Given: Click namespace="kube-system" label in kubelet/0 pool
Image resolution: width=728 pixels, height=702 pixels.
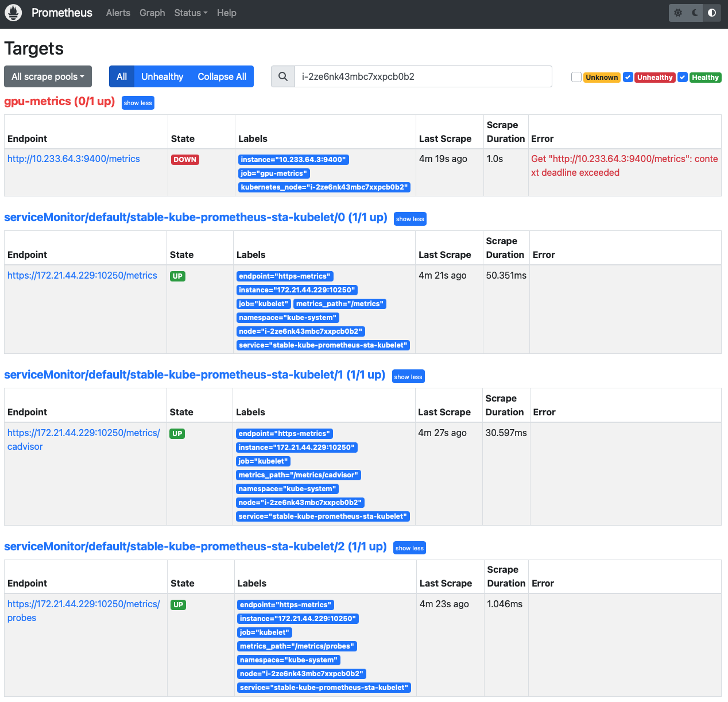Looking at the screenshot, I should coord(288,318).
